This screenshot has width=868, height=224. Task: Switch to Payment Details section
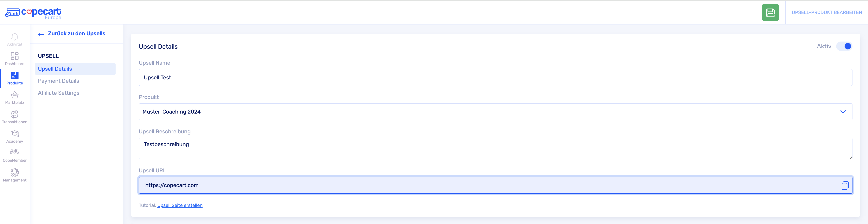point(58,81)
